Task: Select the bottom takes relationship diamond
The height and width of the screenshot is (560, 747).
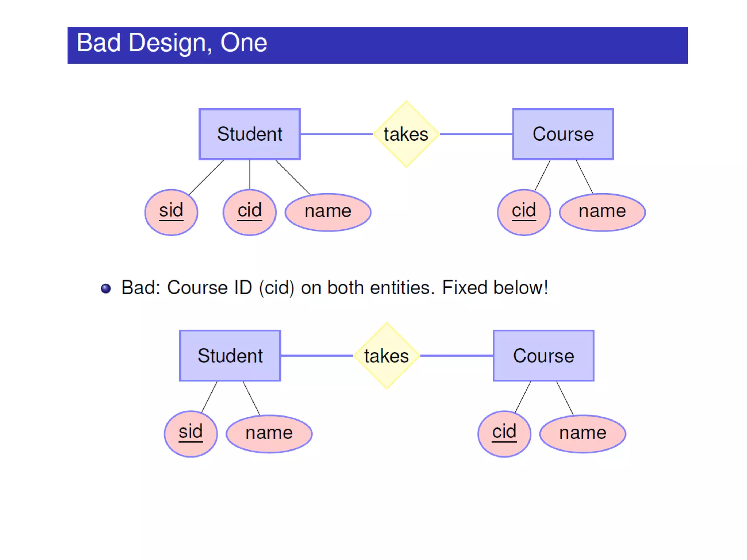Action: [387, 355]
